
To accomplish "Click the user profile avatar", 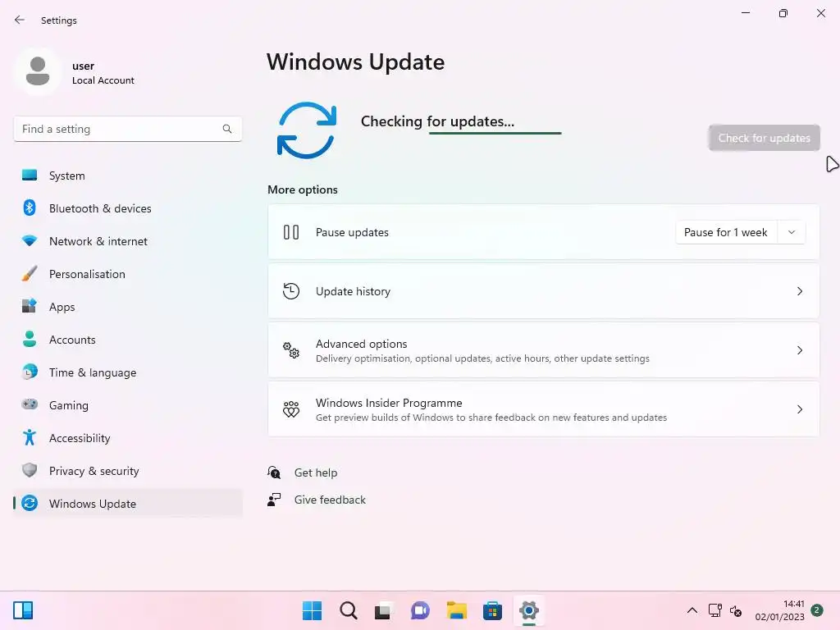I will point(38,71).
